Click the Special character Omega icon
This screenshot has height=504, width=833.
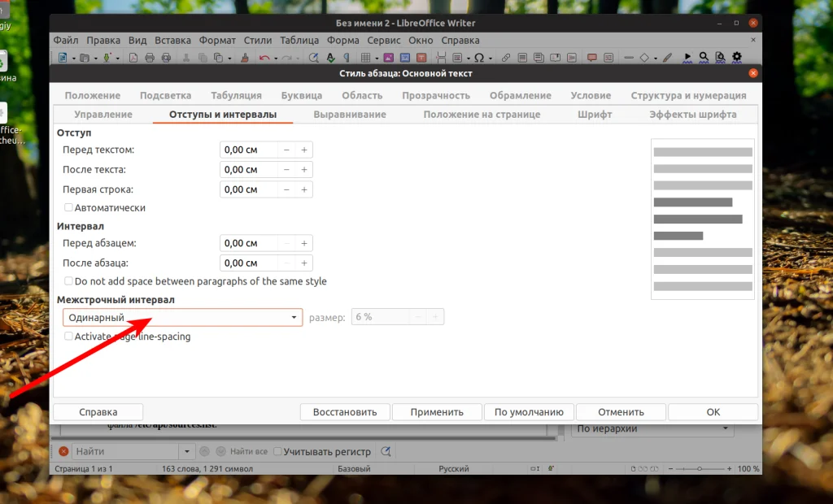479,58
